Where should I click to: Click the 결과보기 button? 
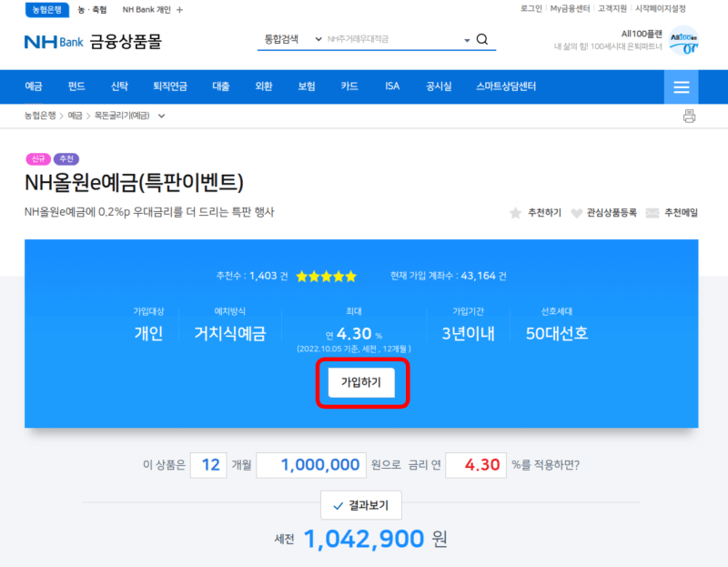pyautogui.click(x=361, y=505)
